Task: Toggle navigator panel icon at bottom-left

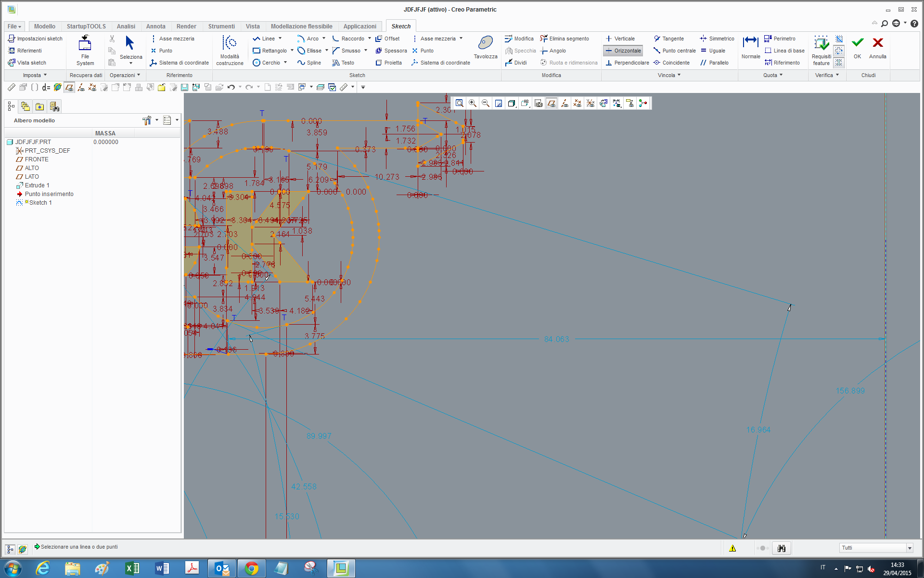Action: tap(10, 549)
